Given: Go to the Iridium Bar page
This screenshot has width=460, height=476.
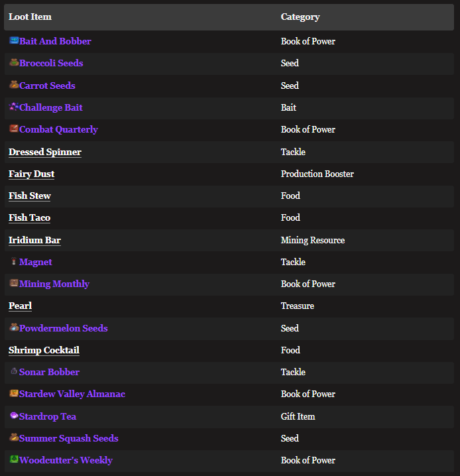Looking at the screenshot, I should tap(34, 240).
